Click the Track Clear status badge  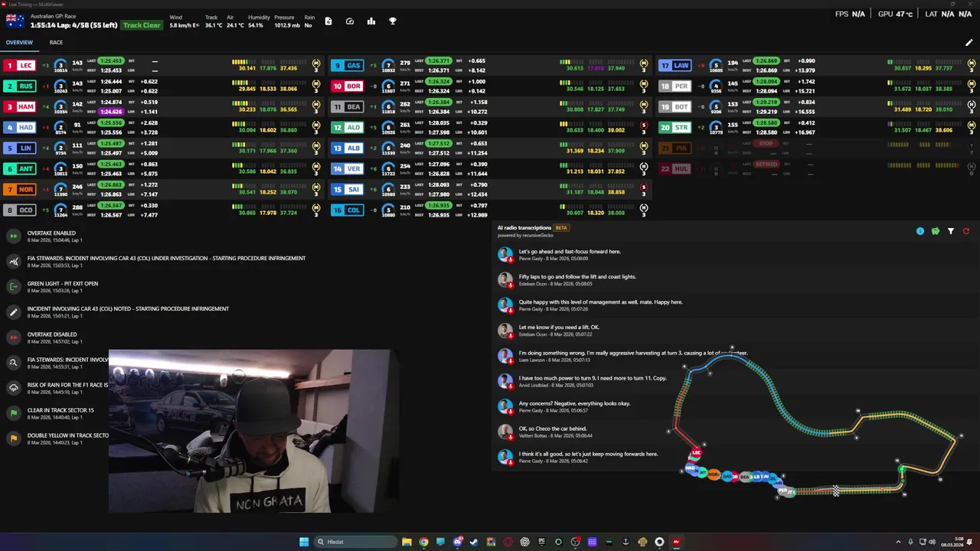(142, 25)
